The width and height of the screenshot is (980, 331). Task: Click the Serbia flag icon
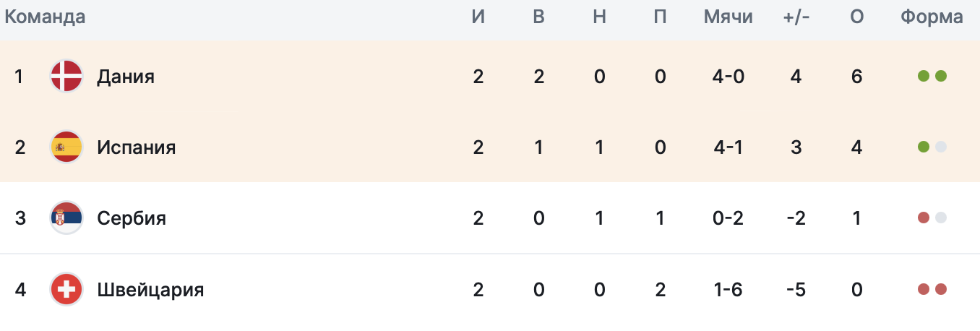[66, 218]
